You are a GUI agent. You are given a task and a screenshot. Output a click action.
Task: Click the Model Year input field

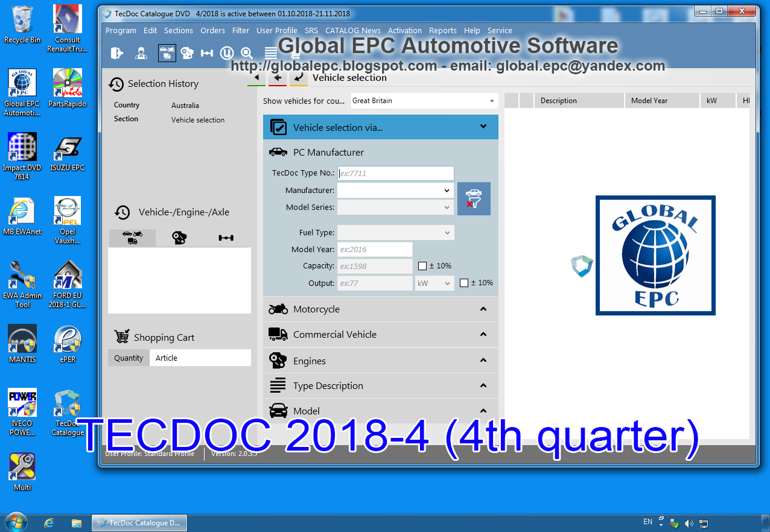[x=375, y=249]
